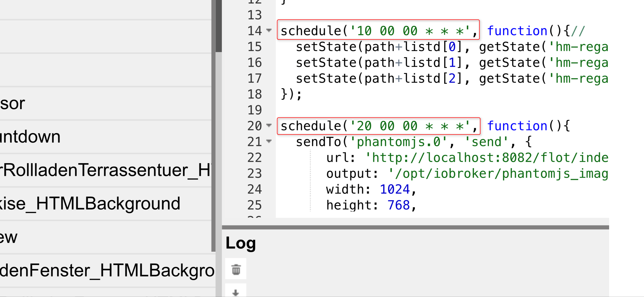Place cursor in schedule('20 00 00 * * *' text
Image resolution: width=644 pixels, height=297 pixels.
378,125
